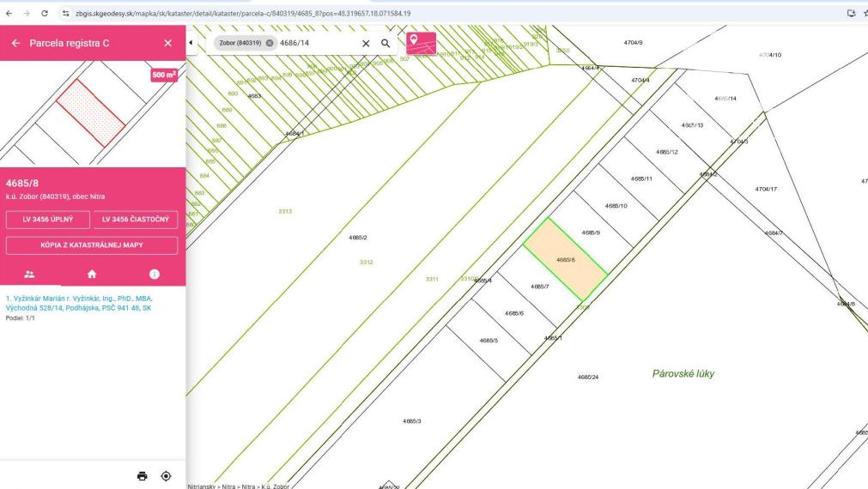This screenshot has width=868, height=489.
Task: Switch to the buildings (house) tab
Action: point(92,275)
